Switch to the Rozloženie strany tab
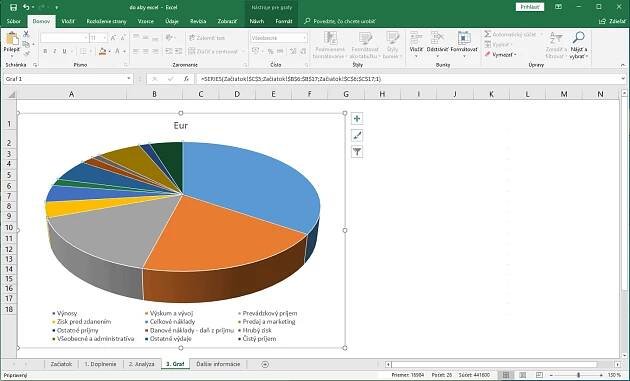 (x=106, y=21)
